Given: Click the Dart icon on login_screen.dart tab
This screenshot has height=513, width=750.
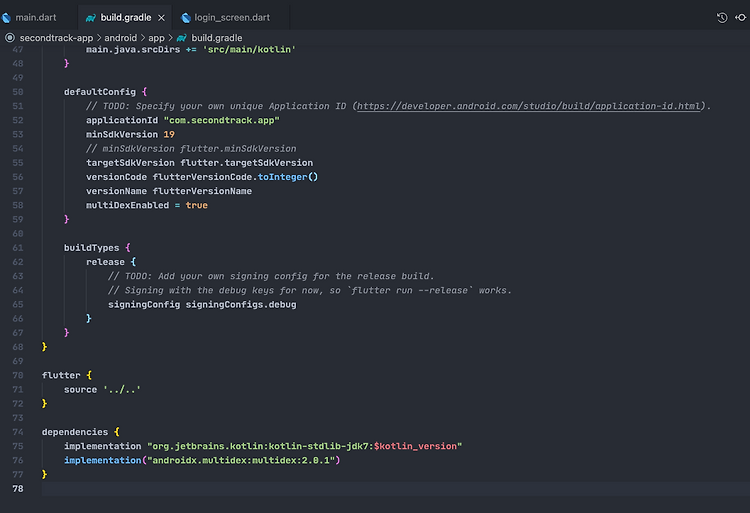Looking at the screenshot, I should (186, 18).
